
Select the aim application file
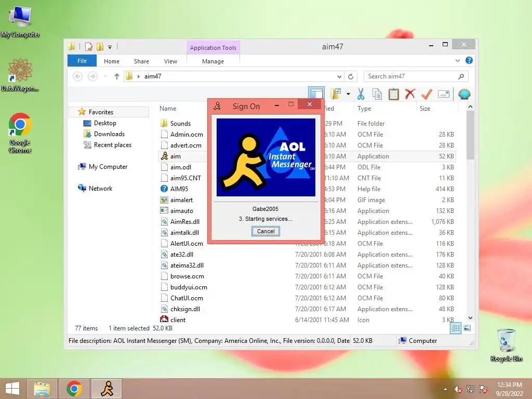point(175,156)
